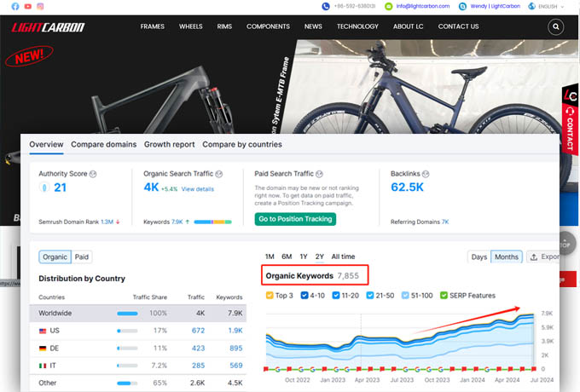Open the ABOUT LC menu
Screen dimensions: 580x392
(409, 26)
